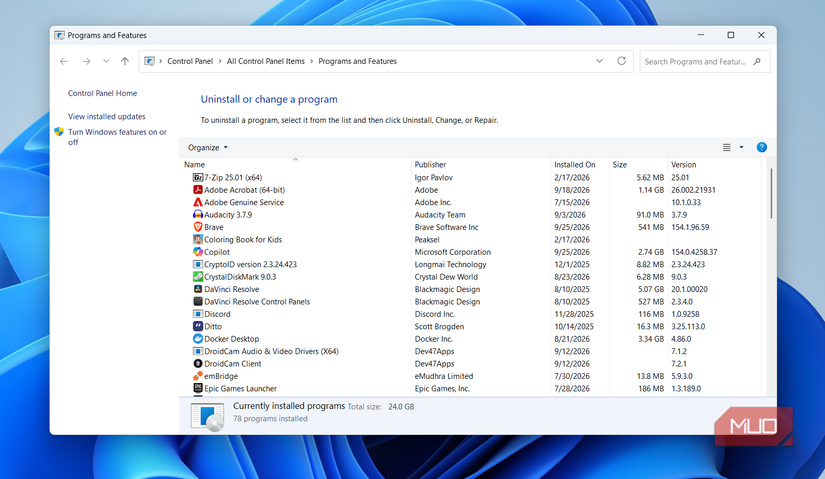
Task: Expand the chevron after All Control Panel Items
Action: (x=311, y=62)
